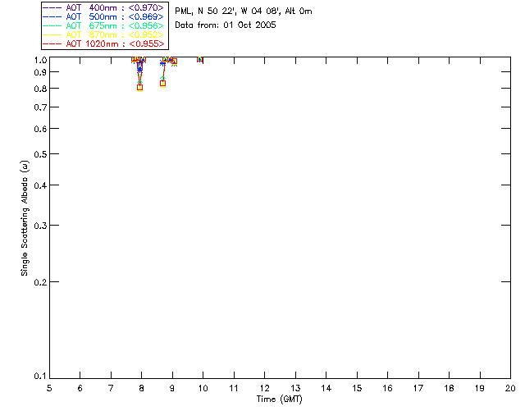Click the hour 15 label on the time axis
The height and width of the screenshot is (420, 525).
(357, 388)
